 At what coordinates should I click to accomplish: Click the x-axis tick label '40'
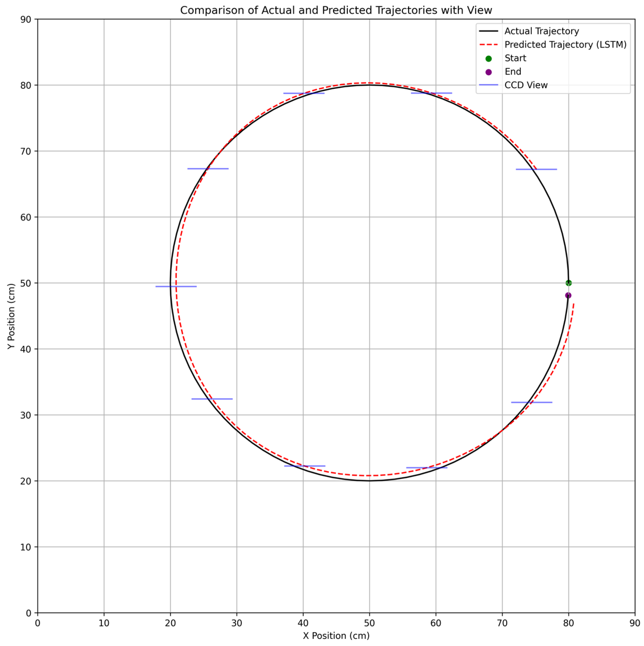tap(303, 623)
